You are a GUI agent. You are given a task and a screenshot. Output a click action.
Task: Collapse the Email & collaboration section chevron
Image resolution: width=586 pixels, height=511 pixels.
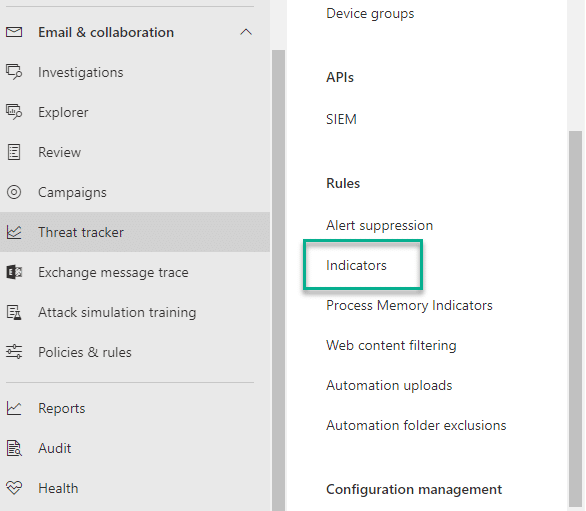pos(246,32)
